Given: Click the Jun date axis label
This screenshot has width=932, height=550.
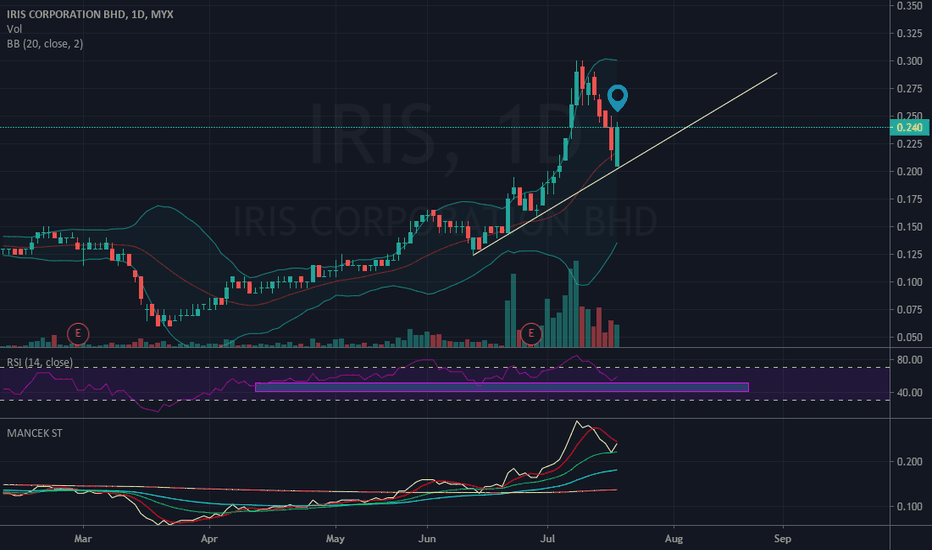Looking at the screenshot, I should (427, 539).
